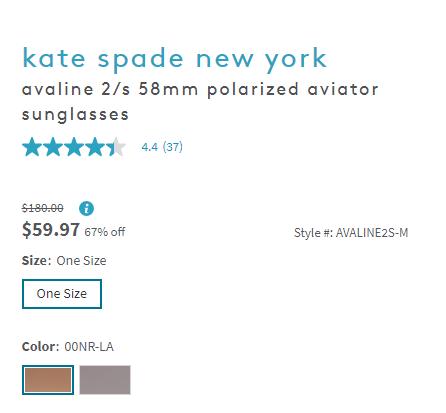Click the Color: label text

coord(40,347)
